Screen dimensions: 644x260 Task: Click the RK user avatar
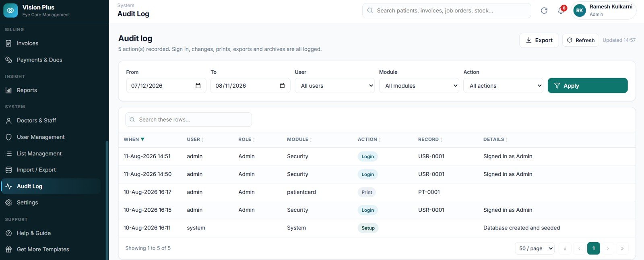pos(580,10)
